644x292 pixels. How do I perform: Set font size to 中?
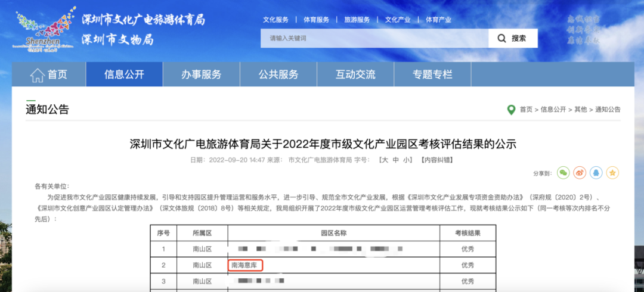click(396, 160)
